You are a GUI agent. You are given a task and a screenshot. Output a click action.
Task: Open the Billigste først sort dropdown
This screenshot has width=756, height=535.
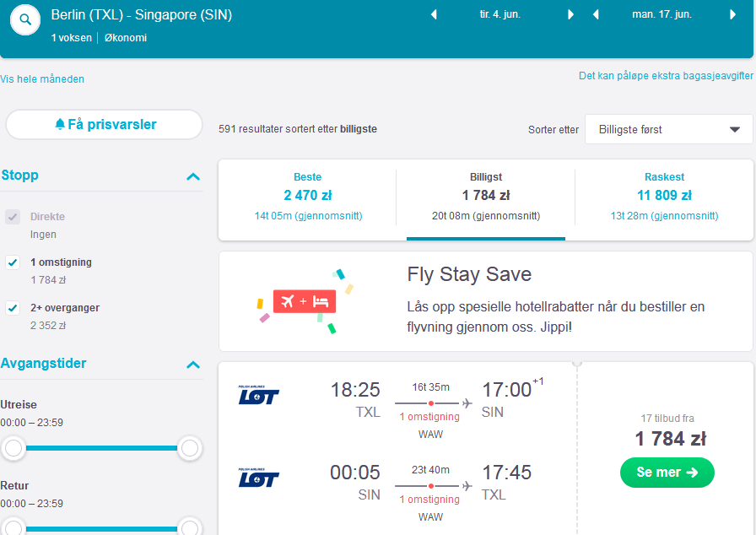pos(669,129)
